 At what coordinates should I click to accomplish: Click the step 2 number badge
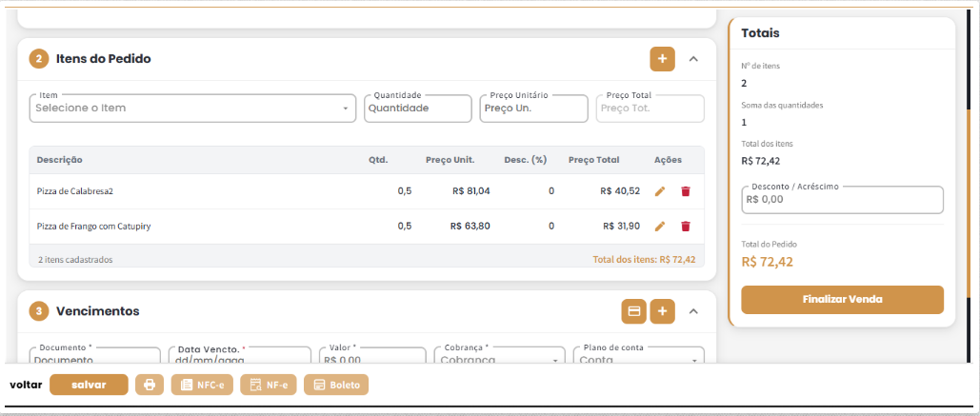pos(39,59)
